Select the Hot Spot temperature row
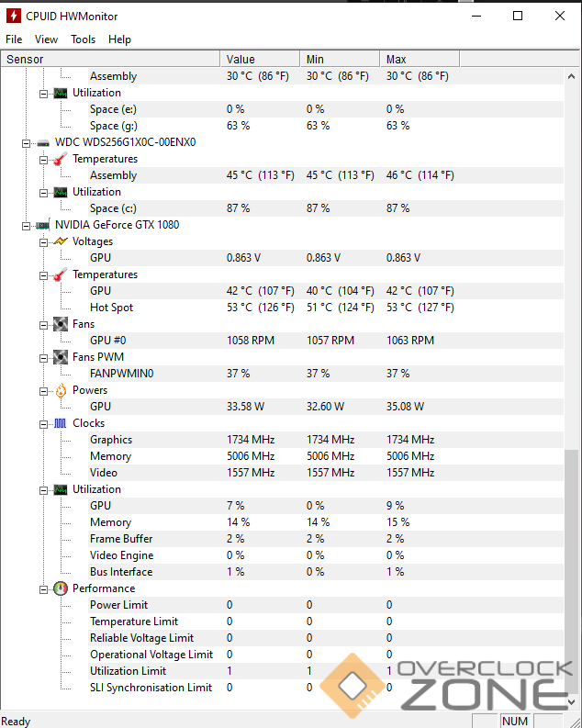 click(x=111, y=308)
